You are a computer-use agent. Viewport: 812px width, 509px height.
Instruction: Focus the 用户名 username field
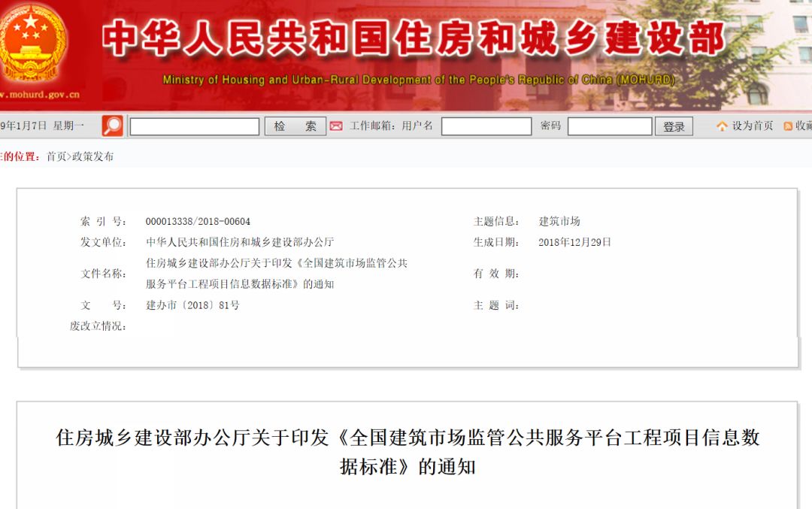point(486,126)
